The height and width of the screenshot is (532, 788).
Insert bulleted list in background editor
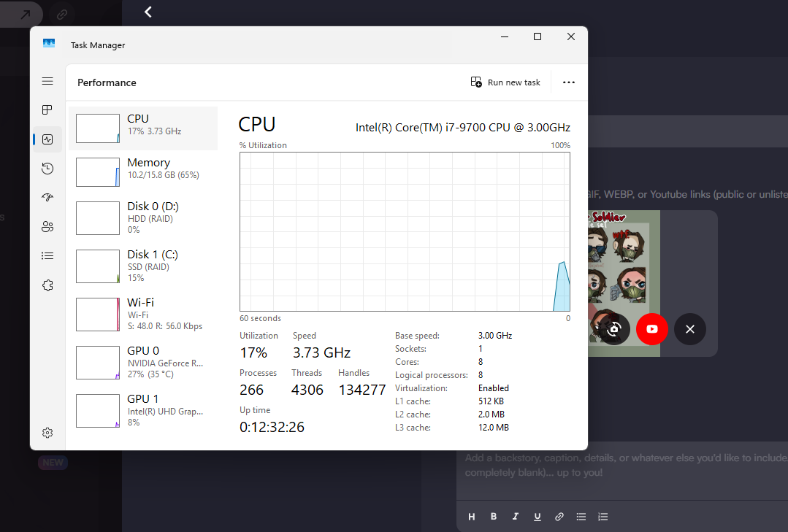[581, 517]
